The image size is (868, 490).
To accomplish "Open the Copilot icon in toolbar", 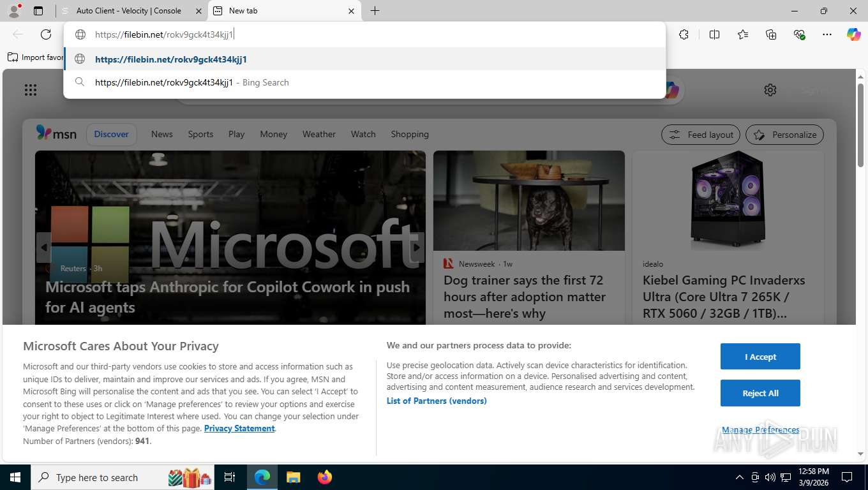I will [854, 34].
